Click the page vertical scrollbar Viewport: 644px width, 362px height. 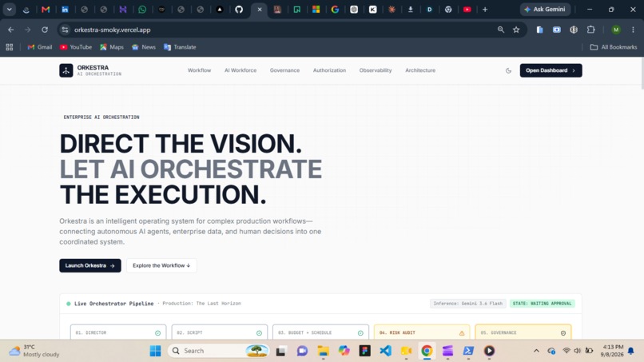point(642,74)
